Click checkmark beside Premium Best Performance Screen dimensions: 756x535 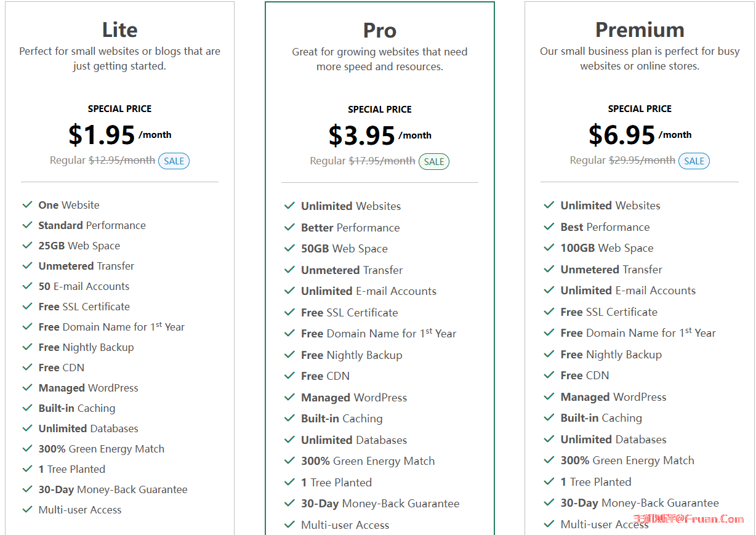click(x=549, y=227)
